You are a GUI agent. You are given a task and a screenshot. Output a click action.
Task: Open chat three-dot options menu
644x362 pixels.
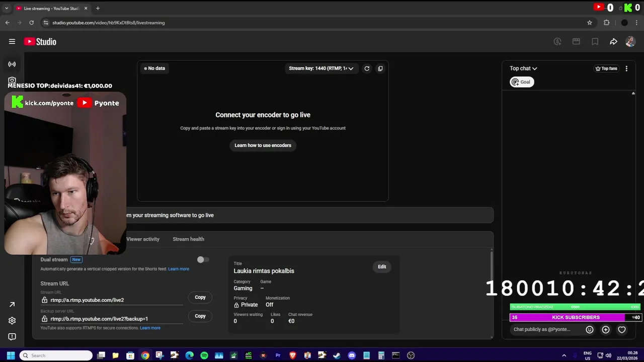tap(626, 68)
